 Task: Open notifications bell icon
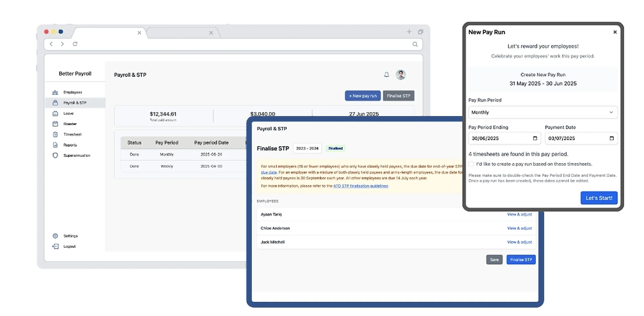click(386, 75)
